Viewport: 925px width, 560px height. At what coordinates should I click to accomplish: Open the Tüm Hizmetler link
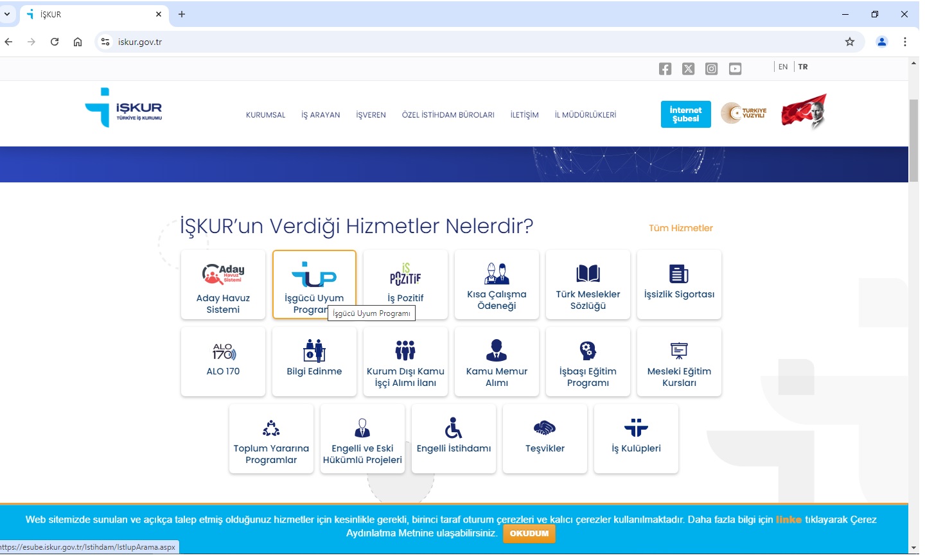click(x=681, y=228)
